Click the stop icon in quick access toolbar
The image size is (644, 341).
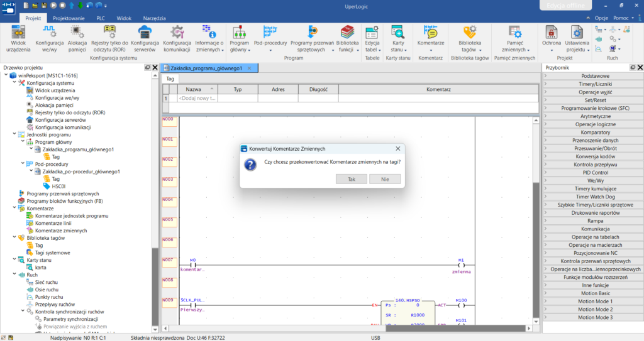click(62, 5)
